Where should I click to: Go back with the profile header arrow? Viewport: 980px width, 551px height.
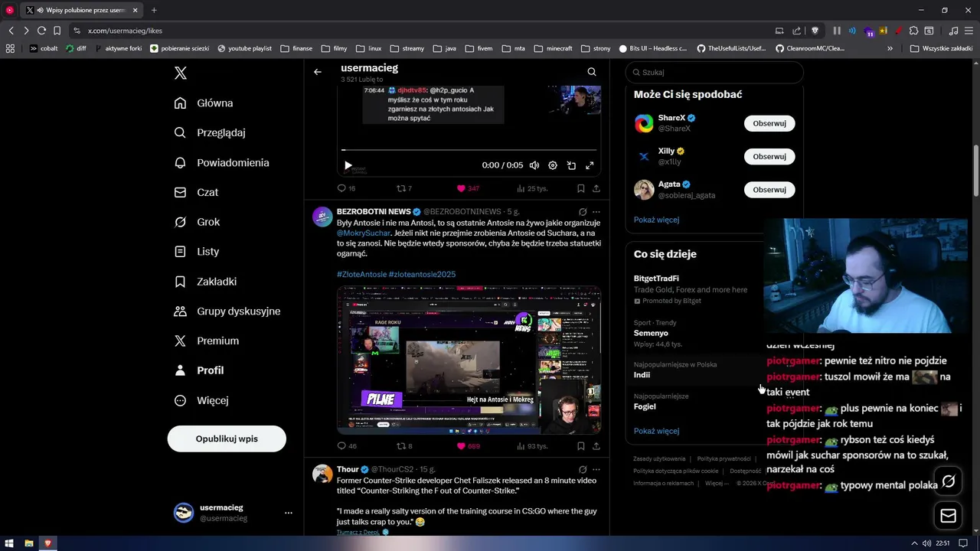click(x=318, y=72)
